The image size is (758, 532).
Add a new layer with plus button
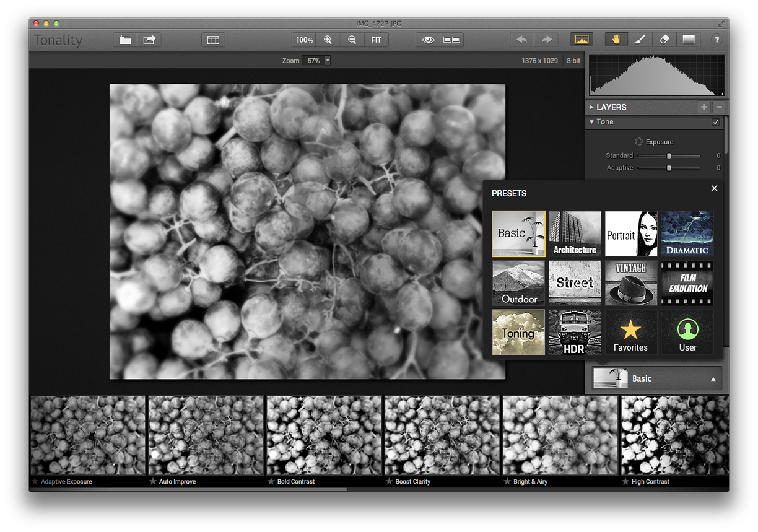point(704,107)
